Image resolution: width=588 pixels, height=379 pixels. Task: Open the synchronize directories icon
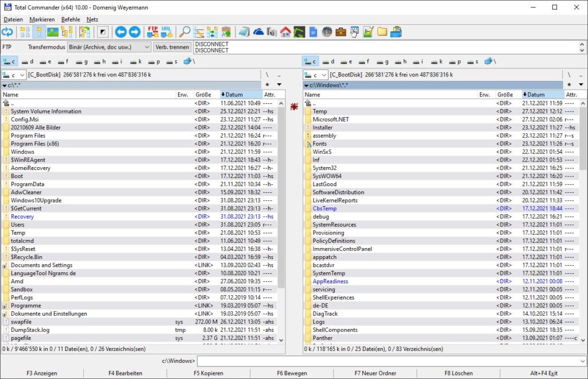pos(212,32)
